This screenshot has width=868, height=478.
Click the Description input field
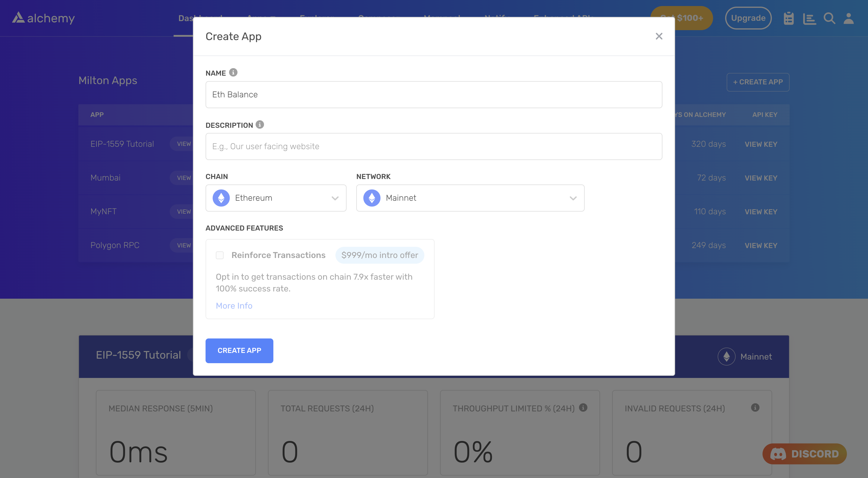(x=434, y=146)
